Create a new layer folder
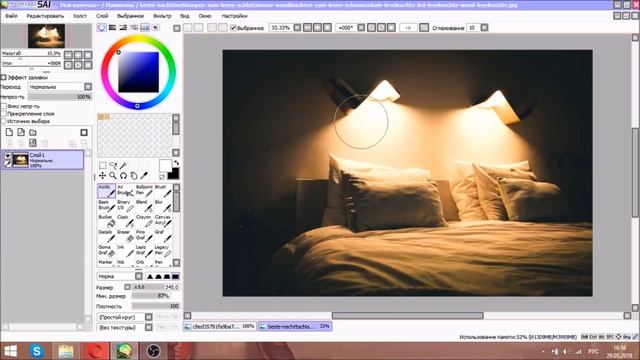640x360 pixels. (33, 132)
